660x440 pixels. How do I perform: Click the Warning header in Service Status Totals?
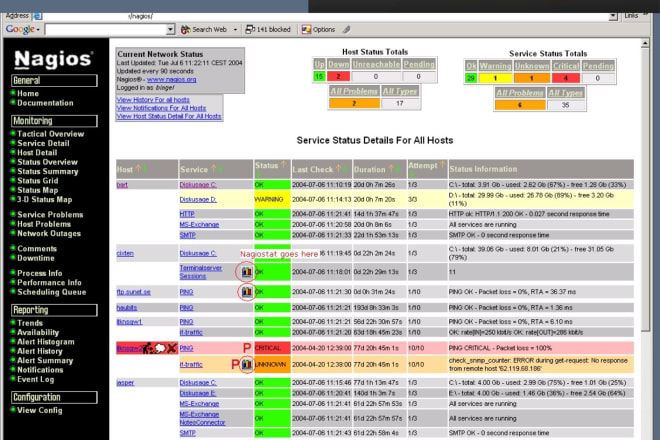(x=495, y=66)
